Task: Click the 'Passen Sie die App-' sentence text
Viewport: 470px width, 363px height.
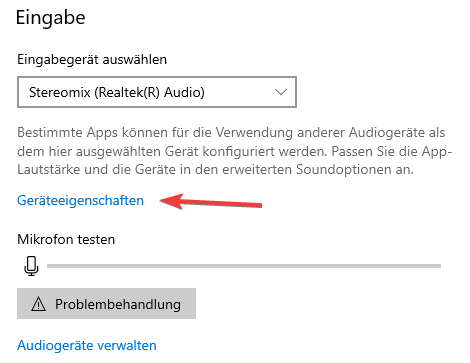Action: [x=392, y=151]
